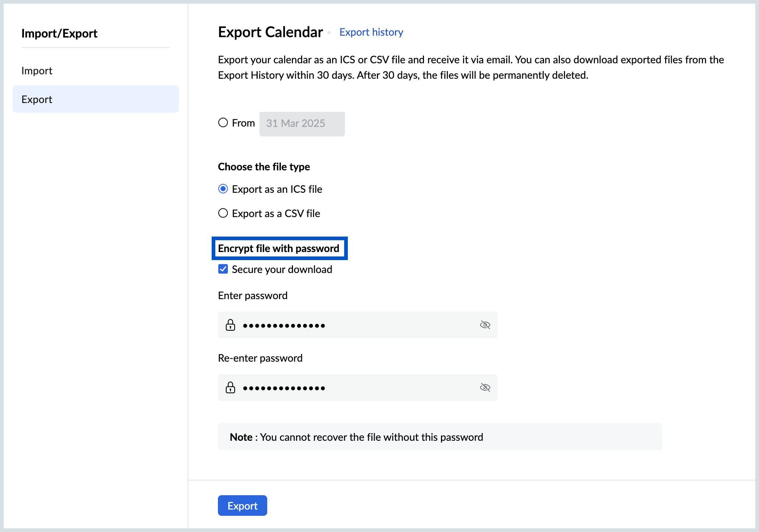Choose Export as a CSV file
Screen dimensions: 759x532
click(x=223, y=213)
